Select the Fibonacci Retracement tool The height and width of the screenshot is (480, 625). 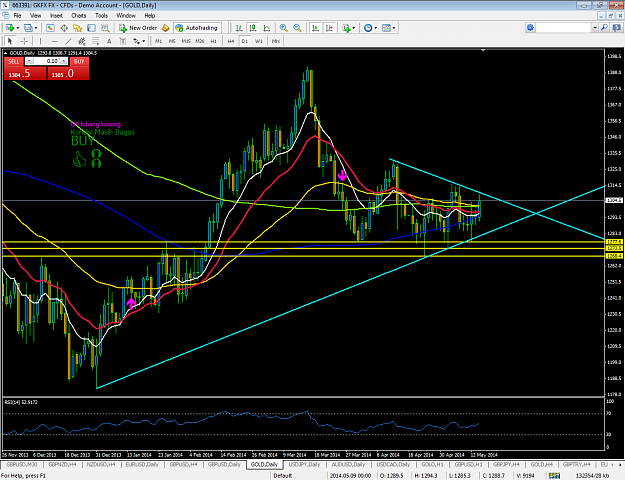pyautogui.click(x=96, y=41)
